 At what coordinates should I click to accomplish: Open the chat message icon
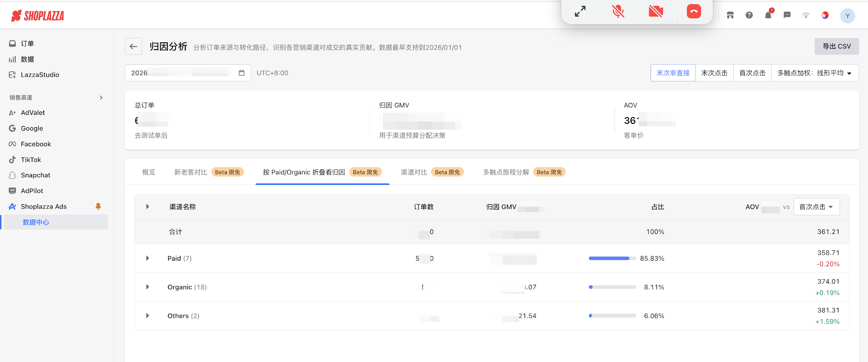coord(787,15)
